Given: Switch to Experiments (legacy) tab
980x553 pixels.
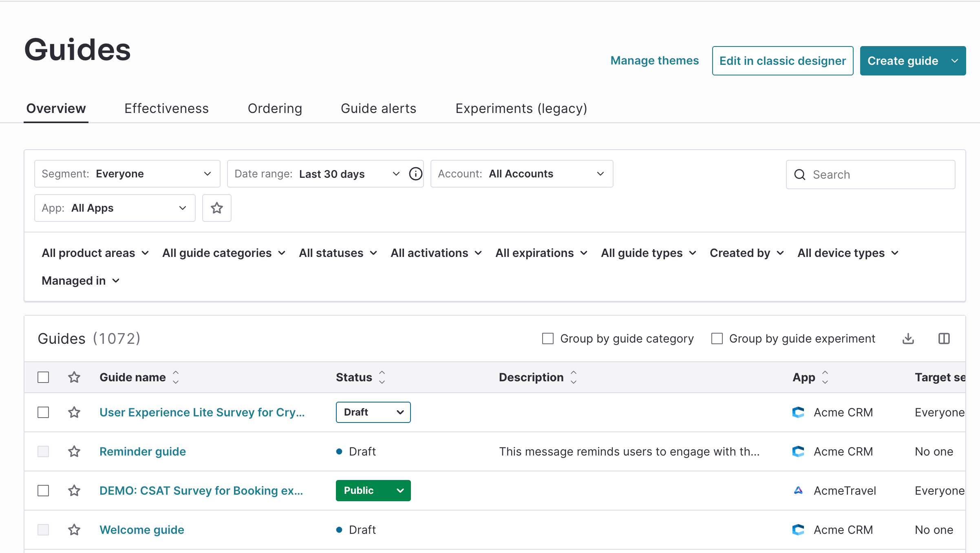Looking at the screenshot, I should (x=521, y=108).
